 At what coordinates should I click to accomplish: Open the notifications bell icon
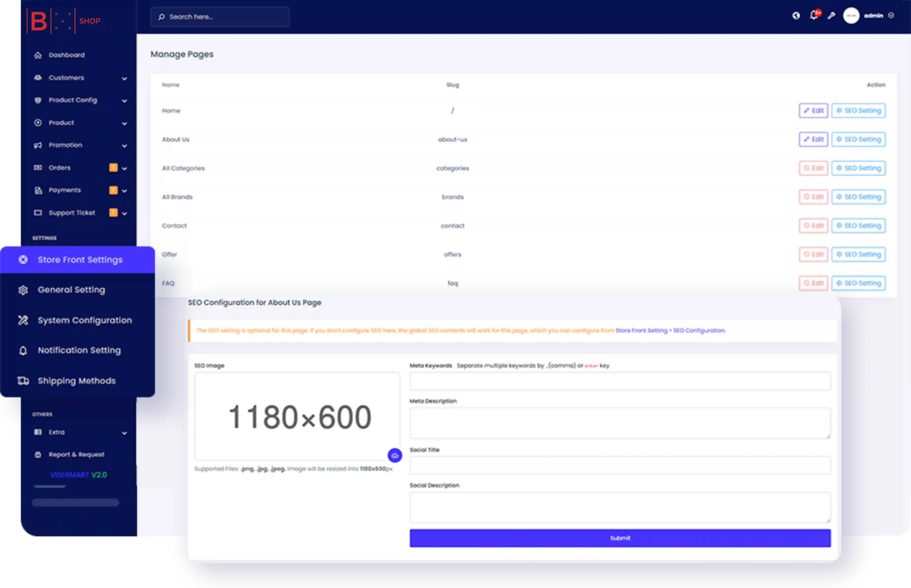click(x=814, y=16)
